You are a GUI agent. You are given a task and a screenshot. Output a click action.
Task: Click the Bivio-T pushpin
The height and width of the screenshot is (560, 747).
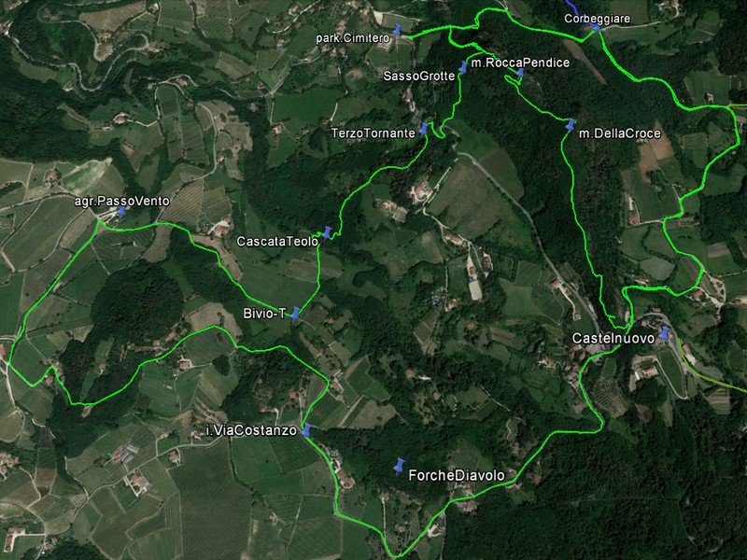point(295,314)
